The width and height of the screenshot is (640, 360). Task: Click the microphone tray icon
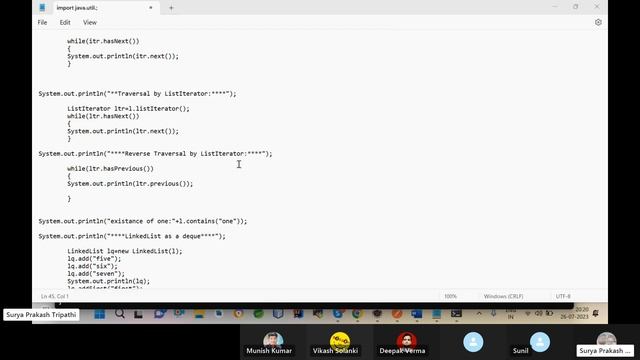coord(494,313)
